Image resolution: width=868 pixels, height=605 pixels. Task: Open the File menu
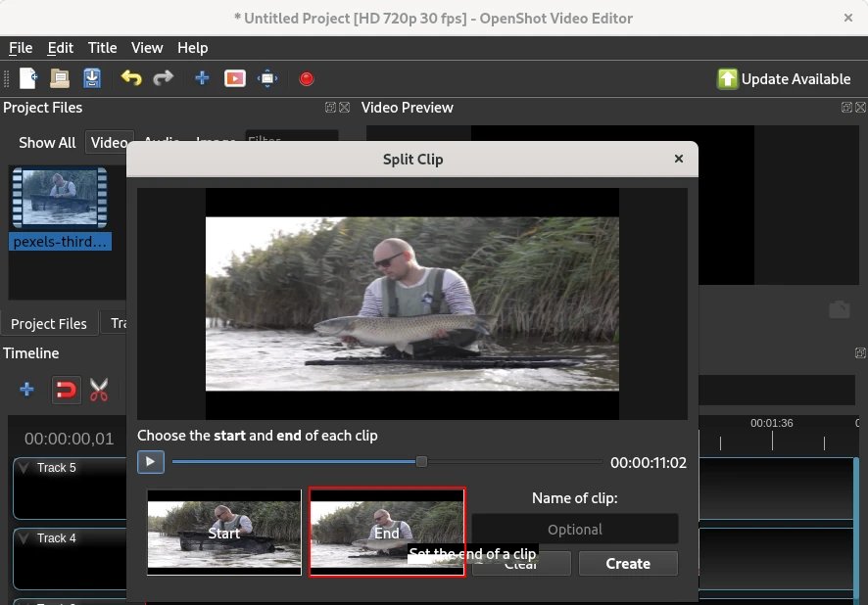click(21, 48)
